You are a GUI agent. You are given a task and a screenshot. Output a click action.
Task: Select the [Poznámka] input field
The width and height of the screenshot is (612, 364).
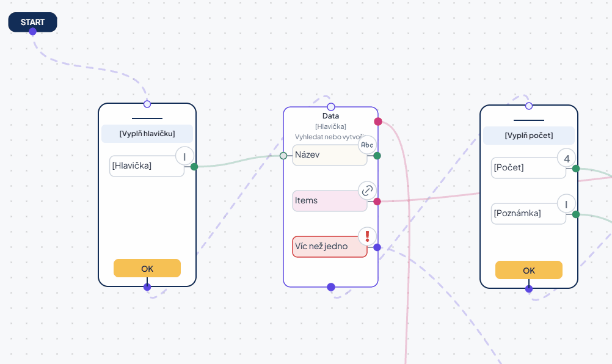528,213
